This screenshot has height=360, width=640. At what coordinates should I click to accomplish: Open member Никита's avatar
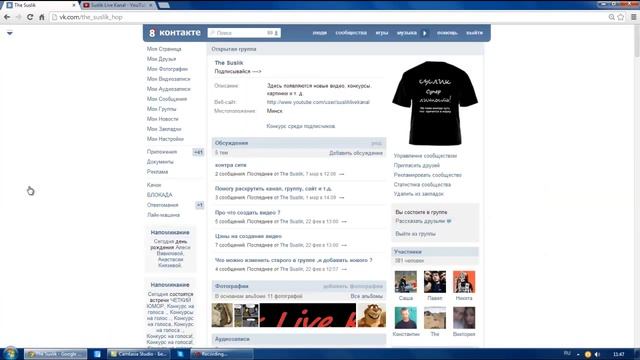(x=464, y=282)
